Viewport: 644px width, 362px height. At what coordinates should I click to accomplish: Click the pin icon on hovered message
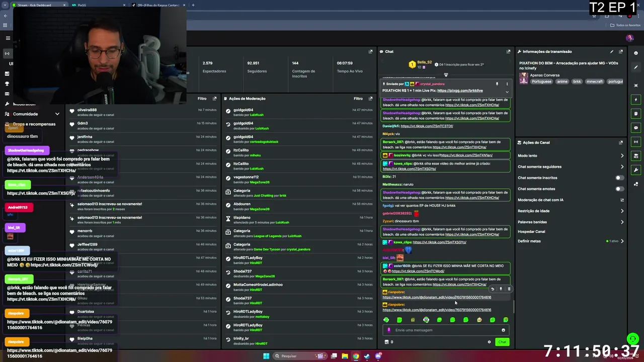tap(501, 289)
